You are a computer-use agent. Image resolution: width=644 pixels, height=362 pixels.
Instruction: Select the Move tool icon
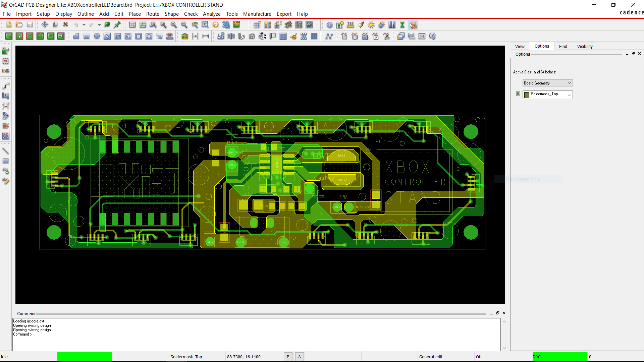point(45,25)
